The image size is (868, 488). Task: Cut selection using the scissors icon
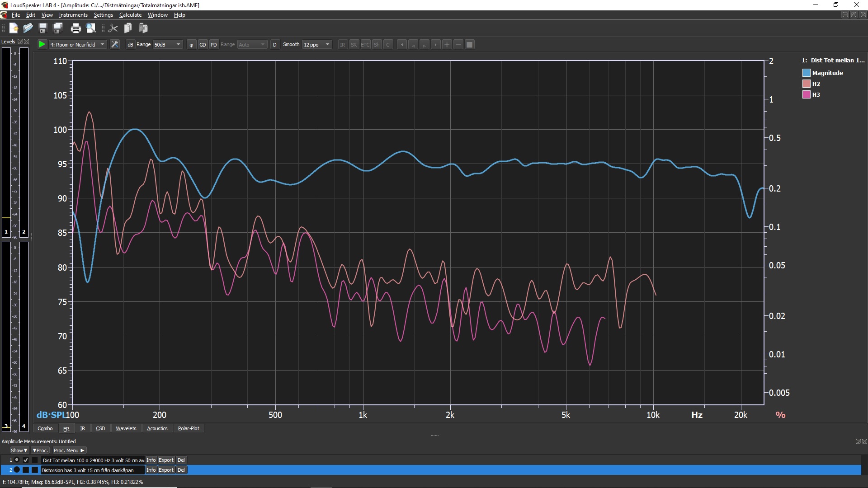click(113, 28)
